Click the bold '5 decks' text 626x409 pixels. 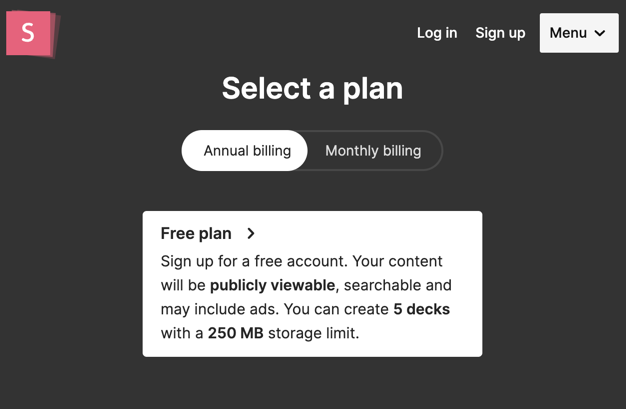[x=421, y=309]
